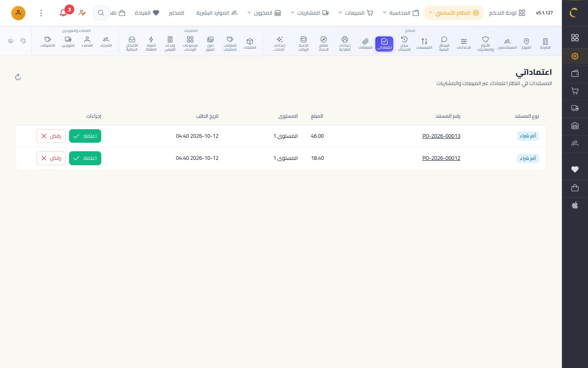
Task: Expand المحاسبة (Accounting) menu
Action: [401, 13]
